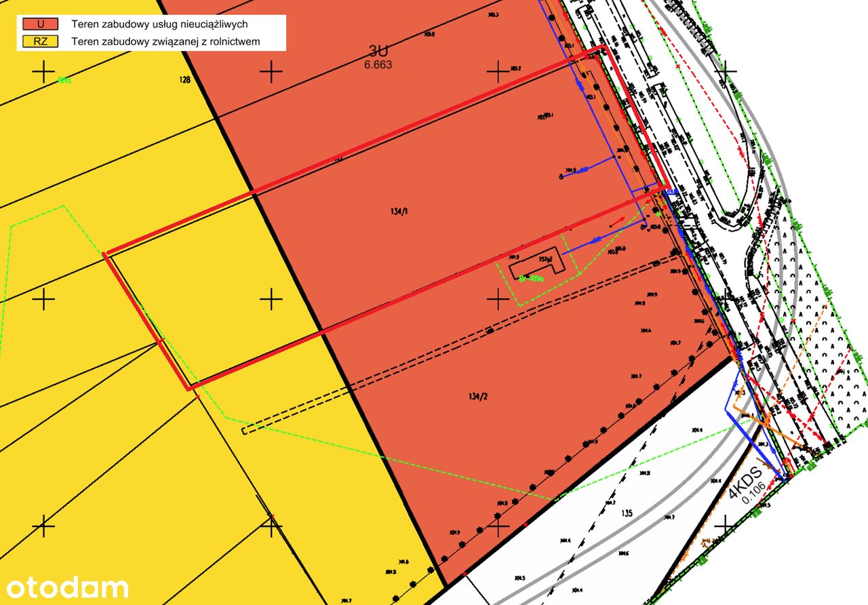The image size is (868, 605).
Task: Click the red U legend swatch
Action: click(x=41, y=24)
